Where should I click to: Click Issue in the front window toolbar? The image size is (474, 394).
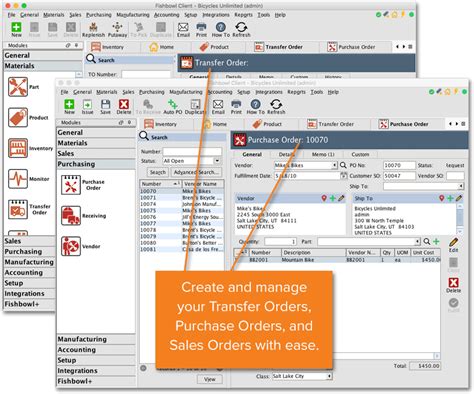pos(87,107)
